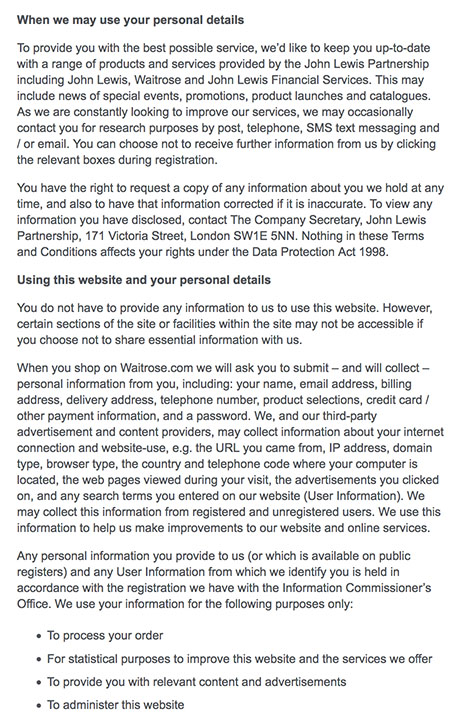This screenshot has width=459, height=723.
Task: Click the heading 'When we may use your personal details'
Action: tap(131, 20)
